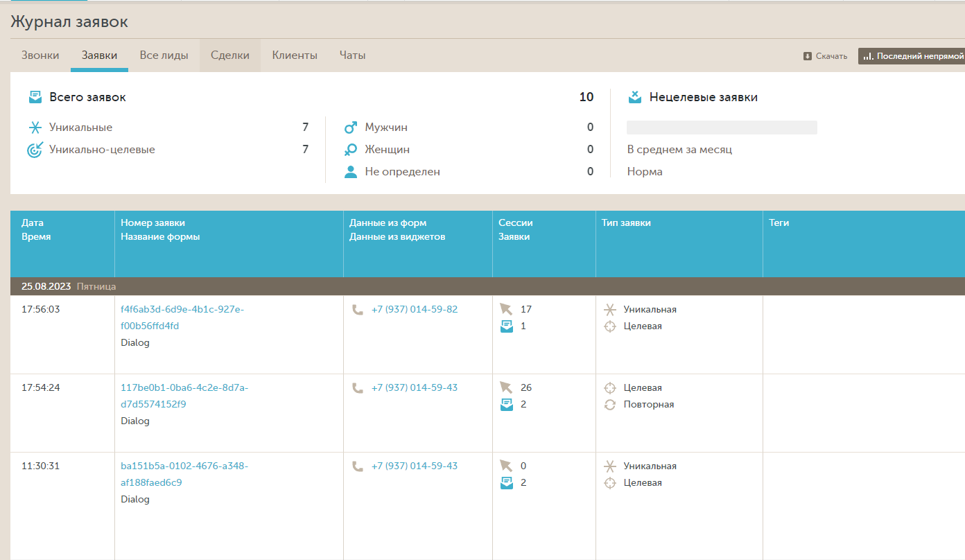
Task: Click the download icon next to Скачать
Action: (x=808, y=56)
